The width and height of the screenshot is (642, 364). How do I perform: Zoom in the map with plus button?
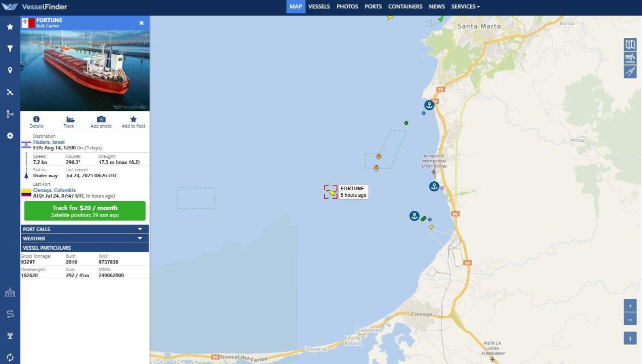629,306
